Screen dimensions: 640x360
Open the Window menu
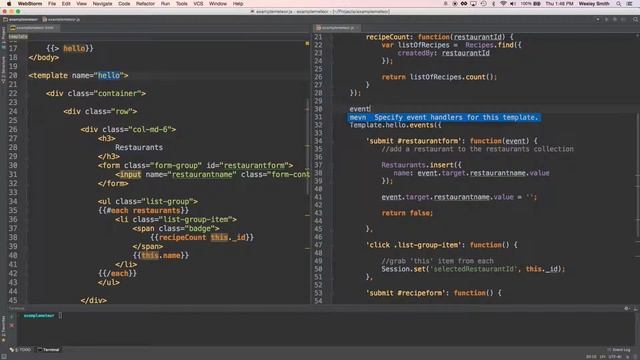click(x=218, y=4)
